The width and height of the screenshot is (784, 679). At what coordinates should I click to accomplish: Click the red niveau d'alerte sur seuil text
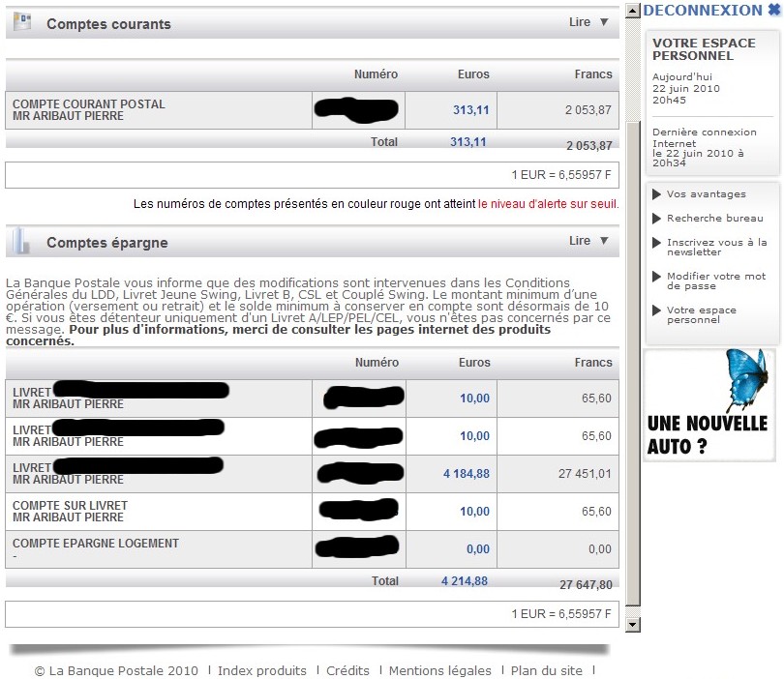(x=548, y=204)
